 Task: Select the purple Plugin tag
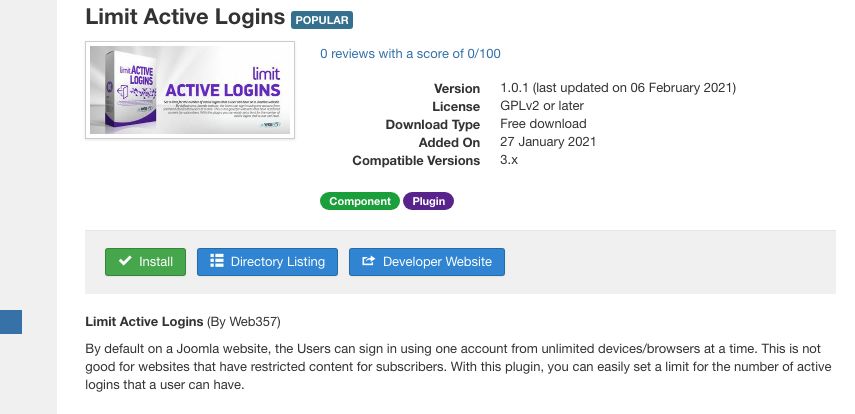tap(428, 201)
